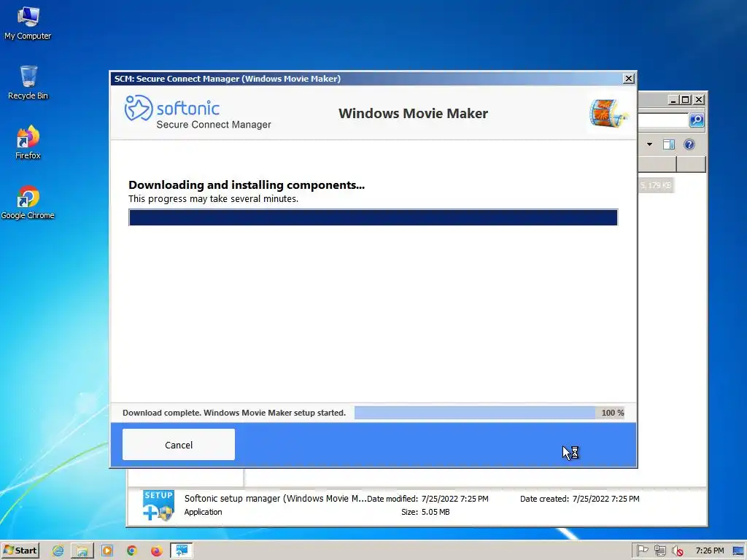Open Explorer help question mark icon
The height and width of the screenshot is (560, 747).
(689, 144)
